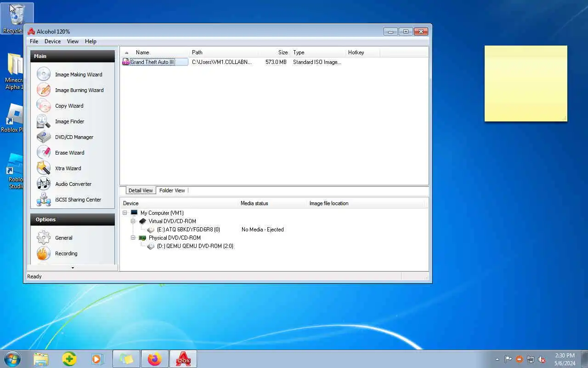Click the yellow sticky note
588x368 pixels.
(526, 83)
